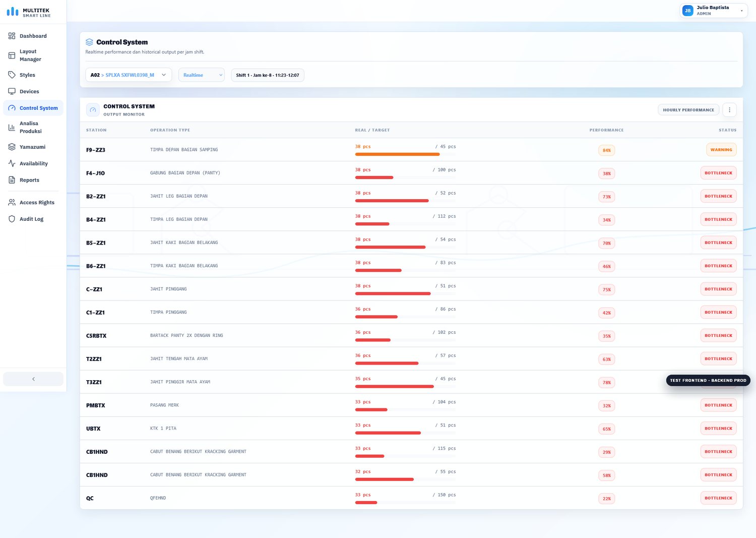Screen dimensions: 756x538
Task: Click the PERFORMANCE column header
Action: [606, 130]
